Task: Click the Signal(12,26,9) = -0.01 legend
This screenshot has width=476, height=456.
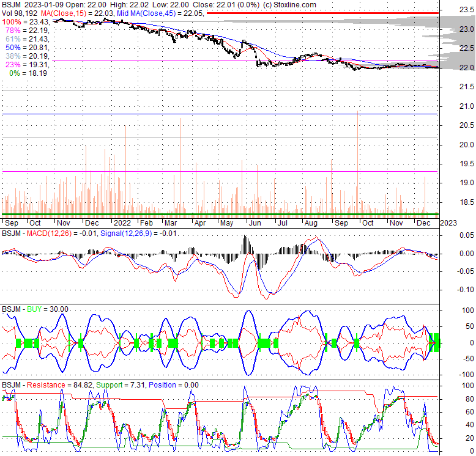Action: [138, 234]
